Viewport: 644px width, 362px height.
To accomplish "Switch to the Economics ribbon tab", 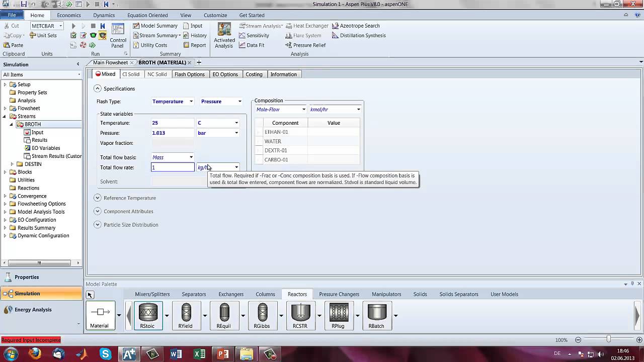I will tap(68, 15).
